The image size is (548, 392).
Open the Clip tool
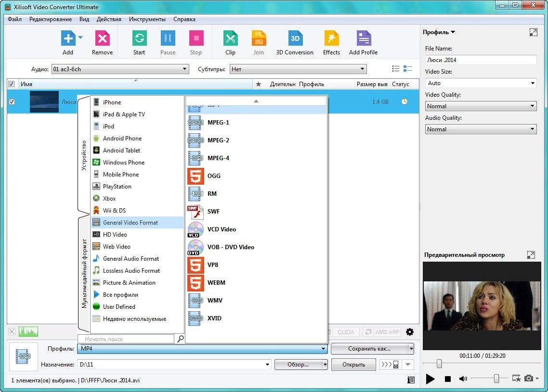[230, 38]
